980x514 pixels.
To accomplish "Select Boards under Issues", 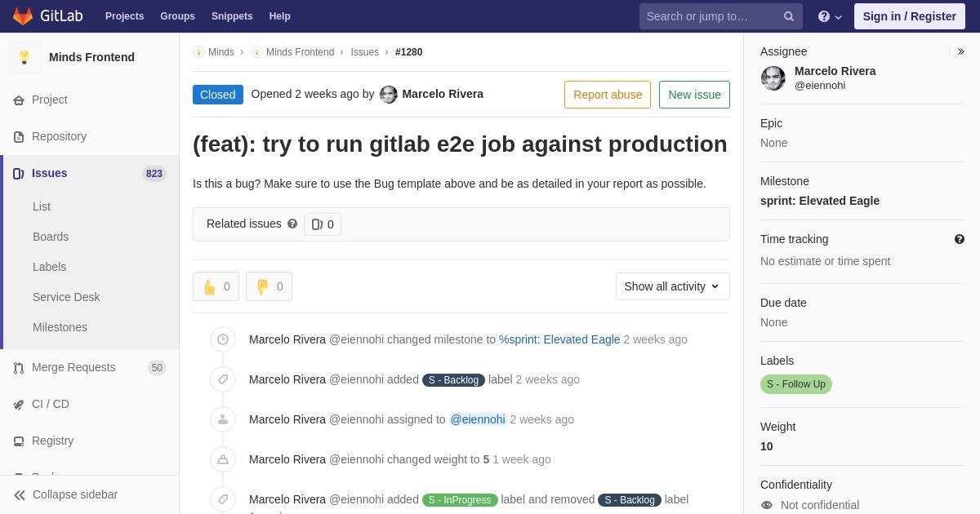I will point(51,237).
